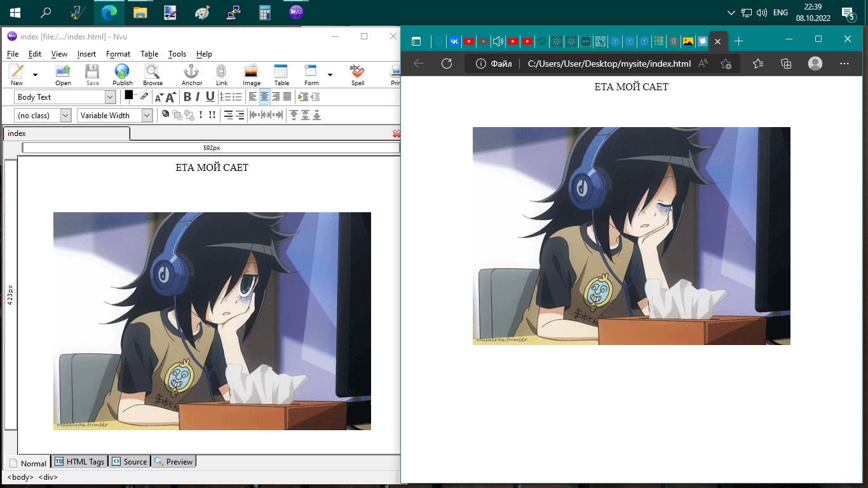Viewport: 868px width, 488px height.
Task: Open the (no class) dropdown
Action: [65, 116]
